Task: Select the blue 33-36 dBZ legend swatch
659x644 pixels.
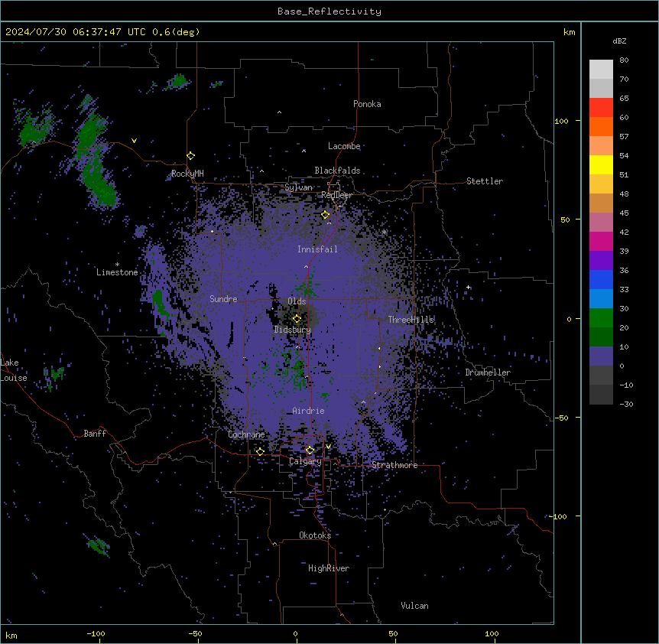Action: (601, 279)
